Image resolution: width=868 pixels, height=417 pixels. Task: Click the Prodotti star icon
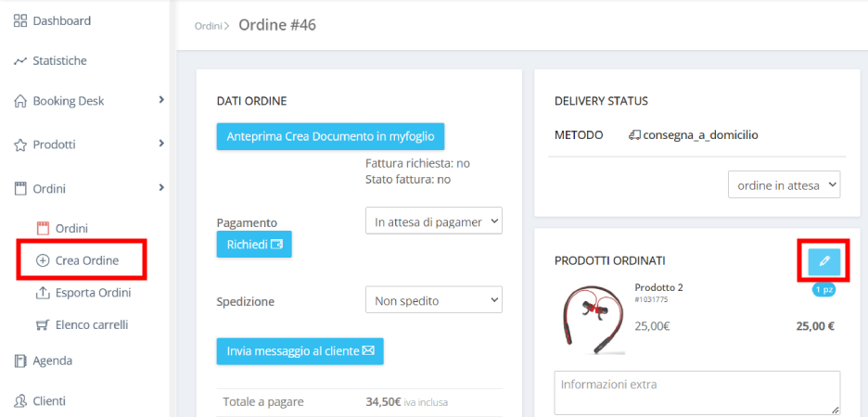tap(20, 145)
